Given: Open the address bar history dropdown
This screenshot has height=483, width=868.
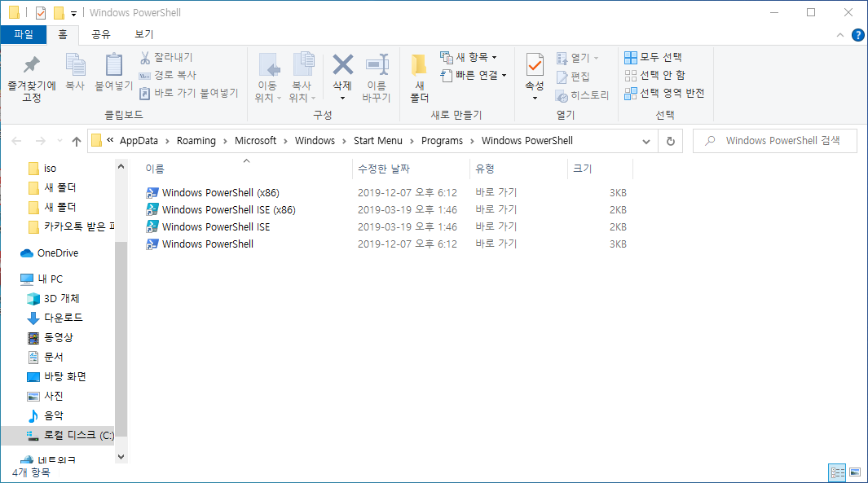Looking at the screenshot, I should 645,141.
